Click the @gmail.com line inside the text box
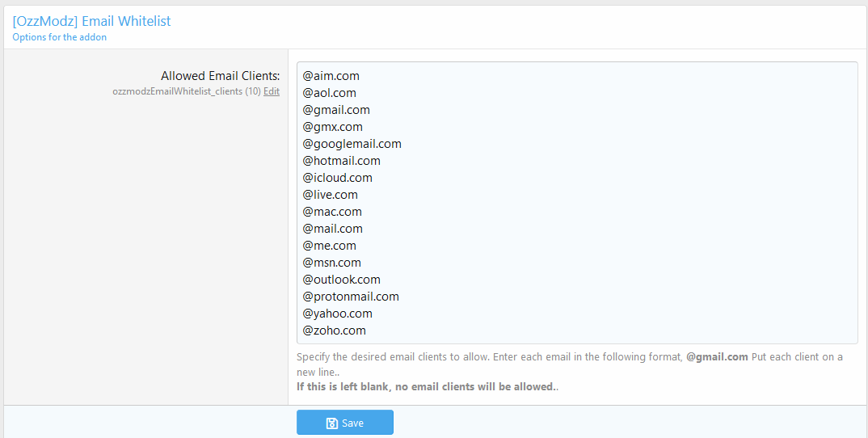The height and width of the screenshot is (438, 868). [336, 110]
